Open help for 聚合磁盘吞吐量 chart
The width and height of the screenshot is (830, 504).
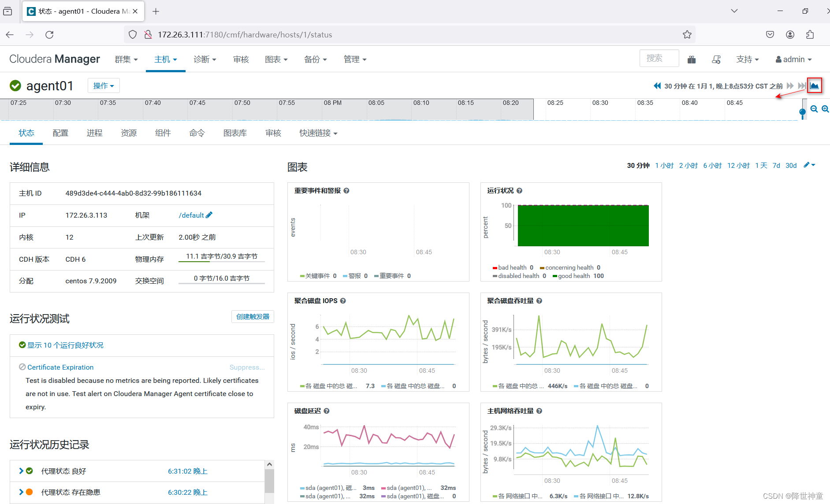[539, 301]
